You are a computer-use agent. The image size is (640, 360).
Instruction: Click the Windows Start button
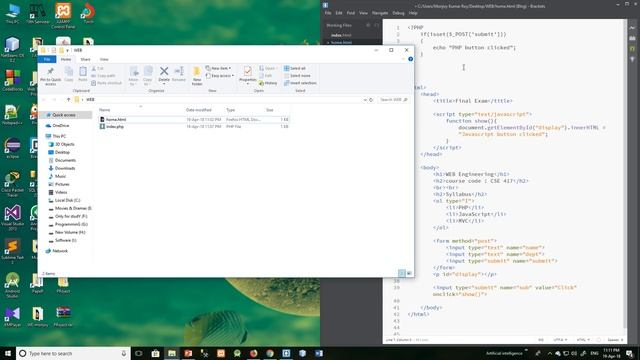[7, 353]
